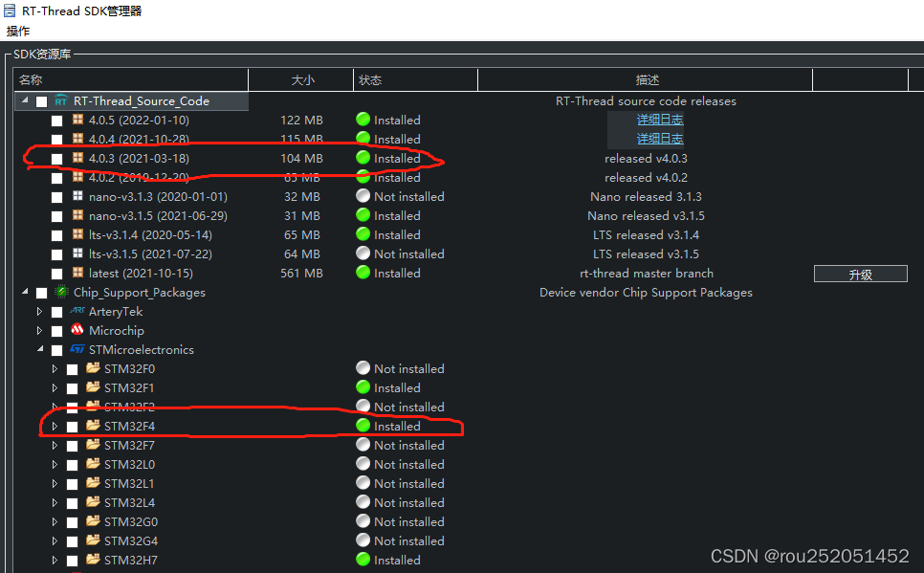Viewport: 924px width, 573px height.
Task: Click the STM32F1 folder icon
Action: [93, 386]
